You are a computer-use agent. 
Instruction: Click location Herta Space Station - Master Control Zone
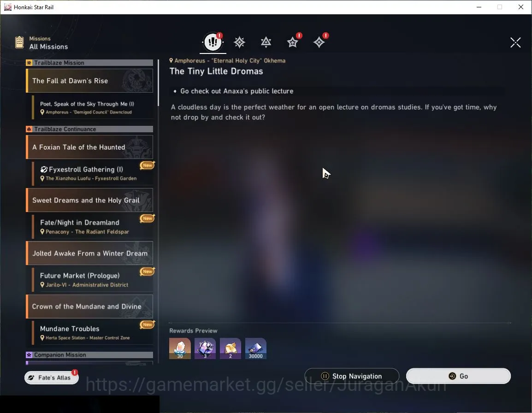click(x=88, y=338)
